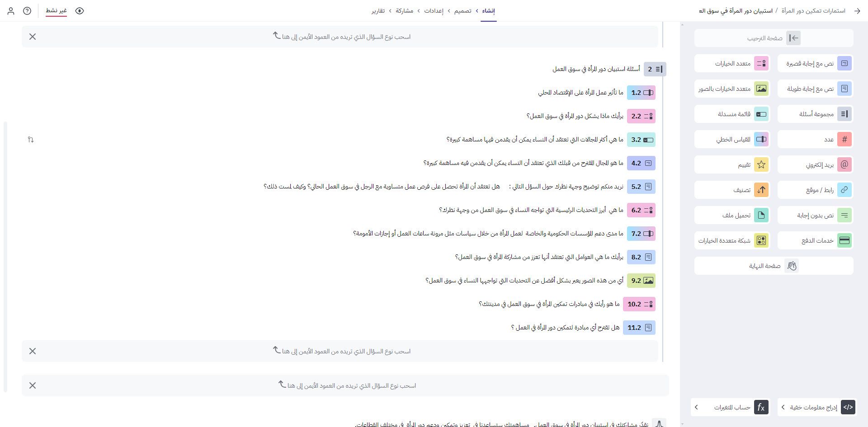Select question 11.2 long text badge
868x427 pixels.
639,328
